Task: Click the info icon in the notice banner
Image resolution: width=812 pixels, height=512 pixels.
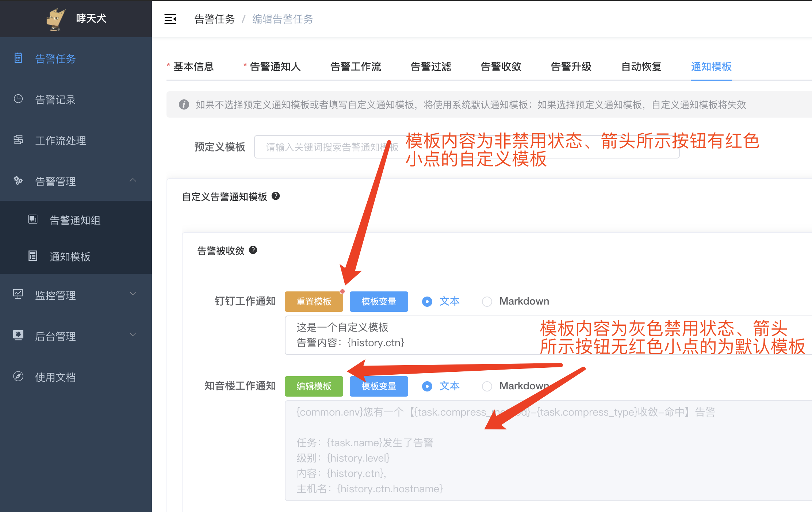Action: 184,105
